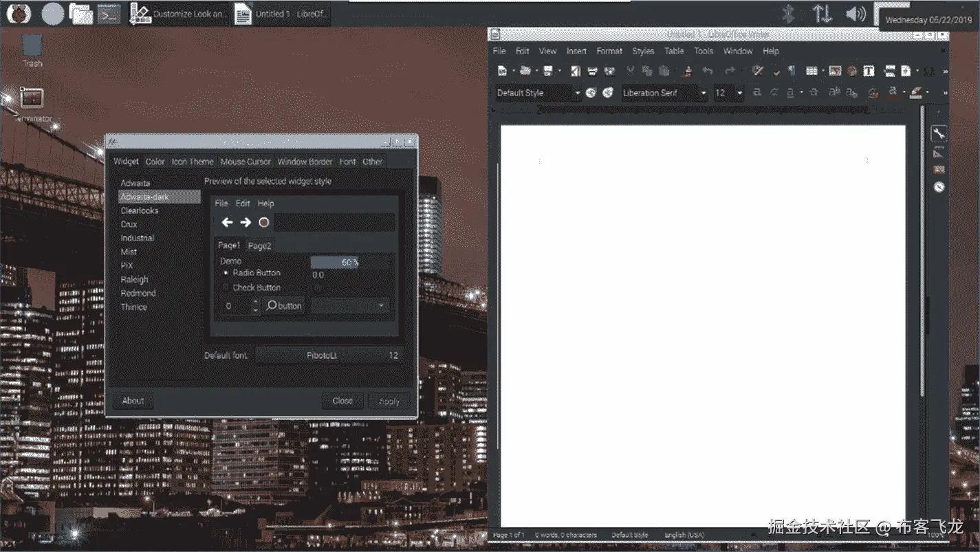Open the Format menu in Writer

[x=609, y=51]
